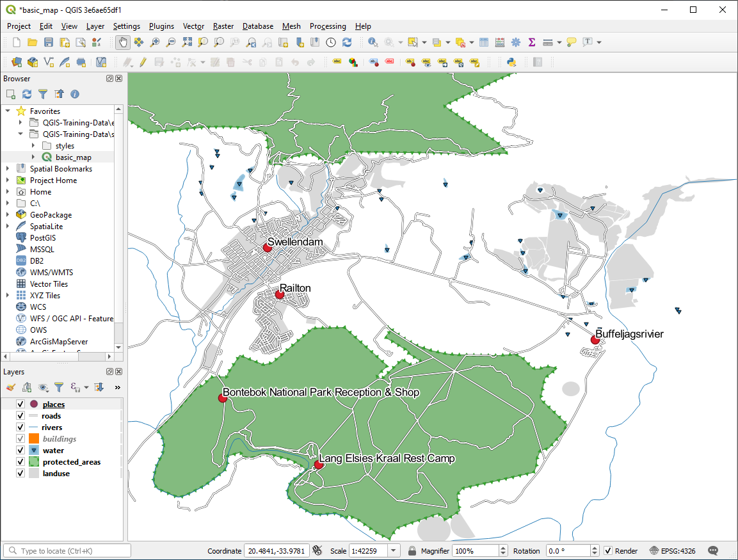This screenshot has height=560, width=738.
Task: Uncheck the roads layer visibility checkbox
Action: pos(20,416)
